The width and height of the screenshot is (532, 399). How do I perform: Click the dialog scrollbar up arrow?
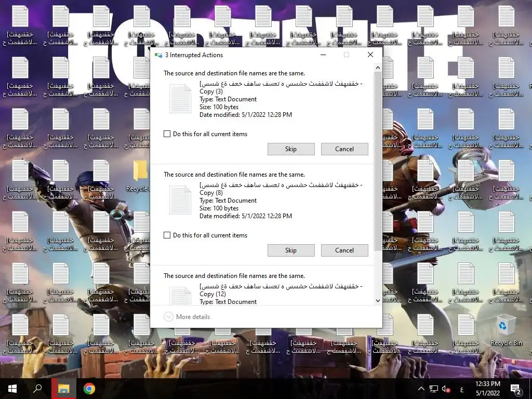(378, 68)
